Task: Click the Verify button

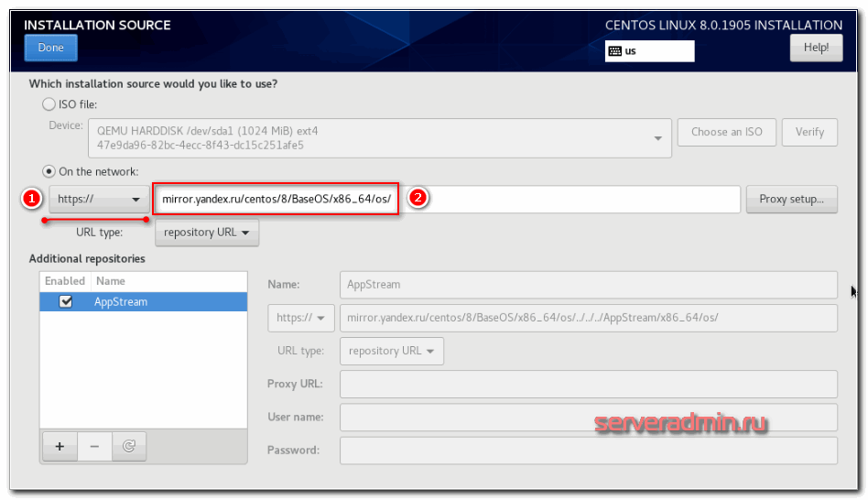Action: click(x=809, y=132)
